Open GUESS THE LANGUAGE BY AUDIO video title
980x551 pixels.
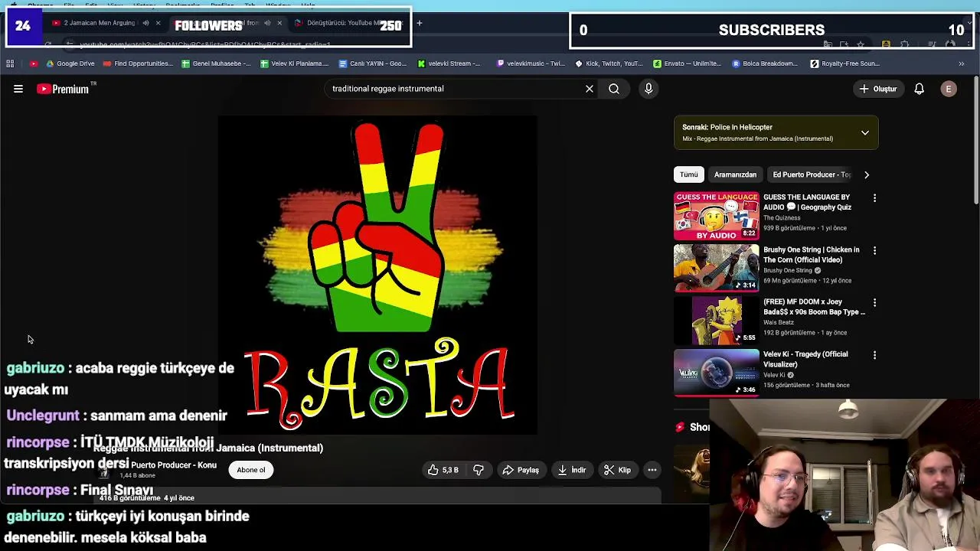(x=807, y=202)
